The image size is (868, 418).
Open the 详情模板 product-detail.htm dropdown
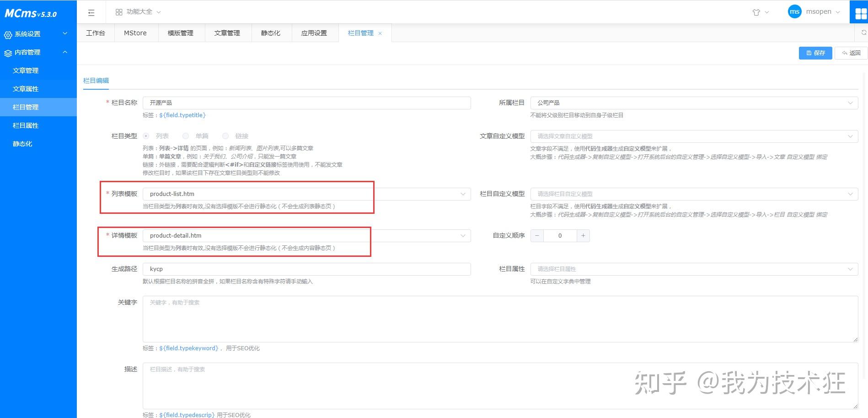coord(306,236)
